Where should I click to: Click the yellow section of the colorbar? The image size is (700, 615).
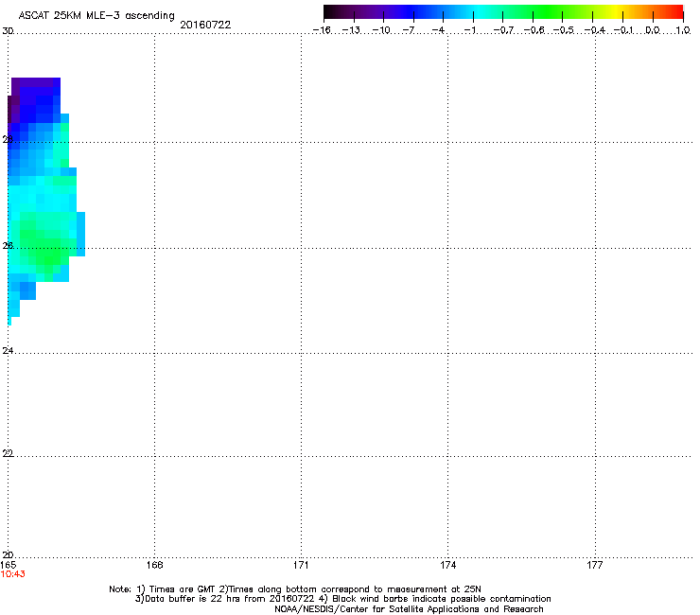coord(615,11)
